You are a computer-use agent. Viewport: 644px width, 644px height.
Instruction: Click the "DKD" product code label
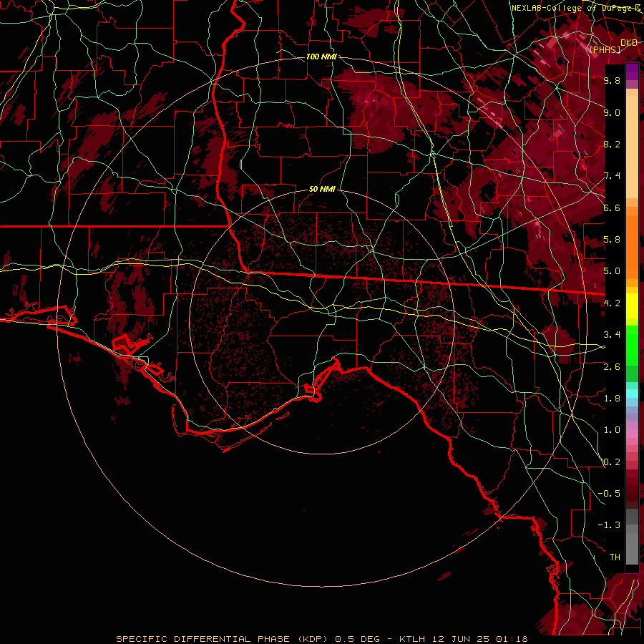click(x=629, y=43)
